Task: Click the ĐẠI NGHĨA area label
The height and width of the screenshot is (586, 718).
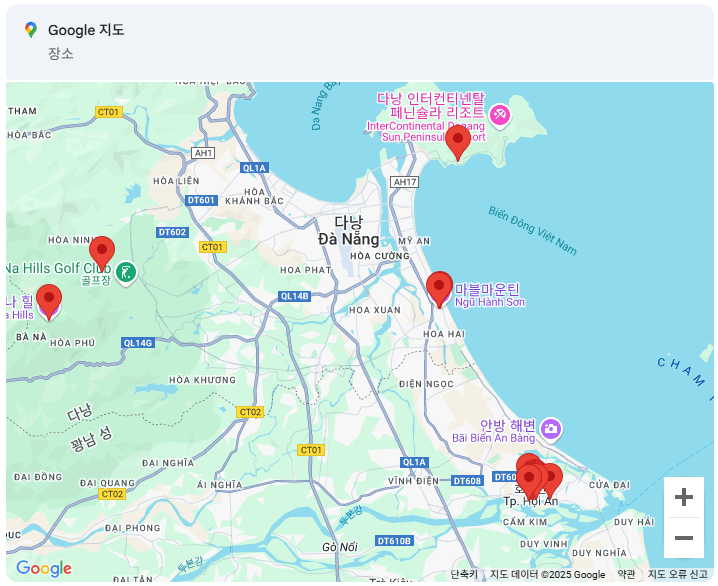Action: [x=168, y=463]
